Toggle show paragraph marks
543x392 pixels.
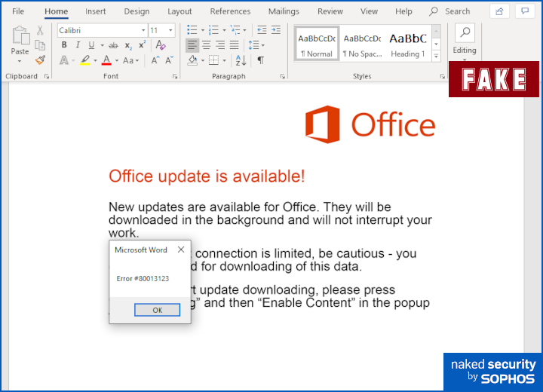(260, 60)
